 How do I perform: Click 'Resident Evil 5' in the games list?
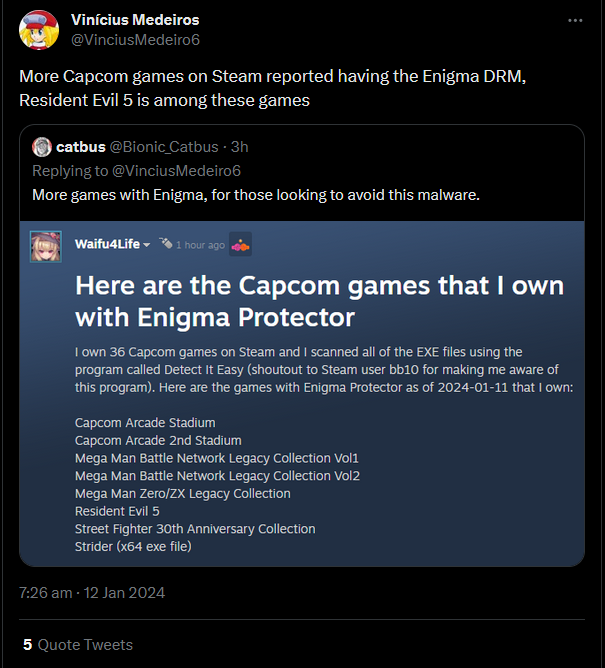coord(117,511)
